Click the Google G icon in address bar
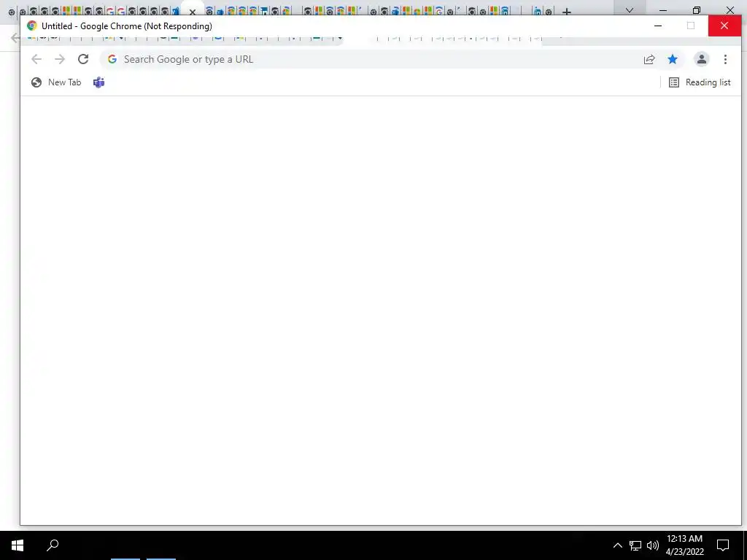Screen dimensions: 747x560 pyautogui.click(x=112, y=59)
